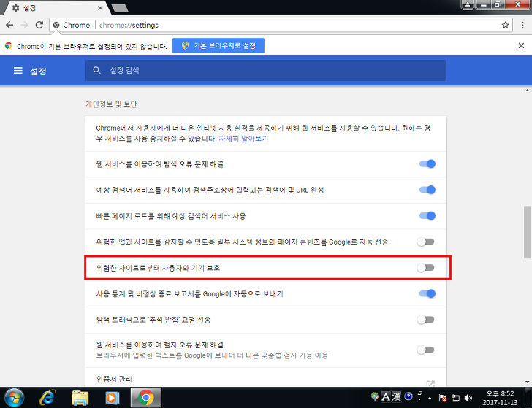The height and width of the screenshot is (408, 532).
Task: Open the settings hamburger menu
Action: click(18, 71)
